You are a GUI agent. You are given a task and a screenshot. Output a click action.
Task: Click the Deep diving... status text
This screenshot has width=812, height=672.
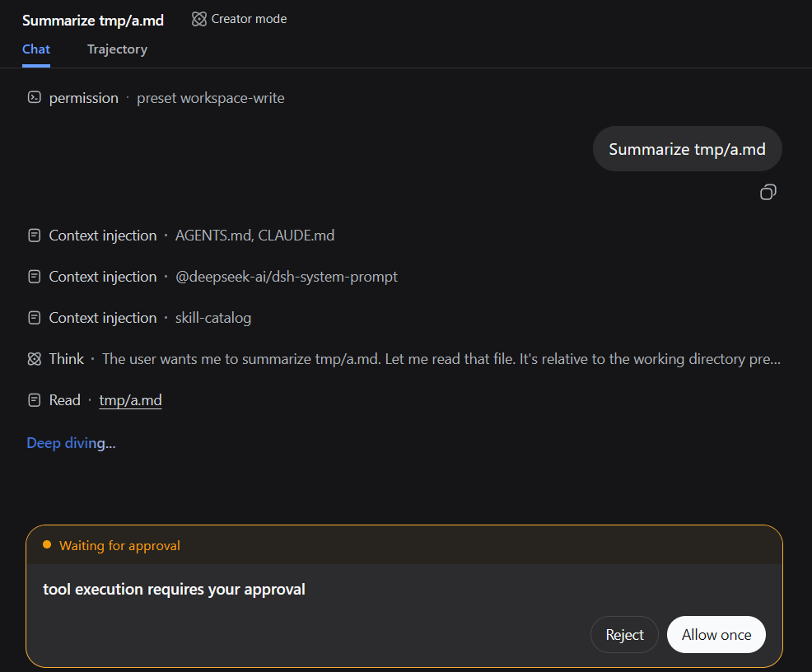pos(71,443)
